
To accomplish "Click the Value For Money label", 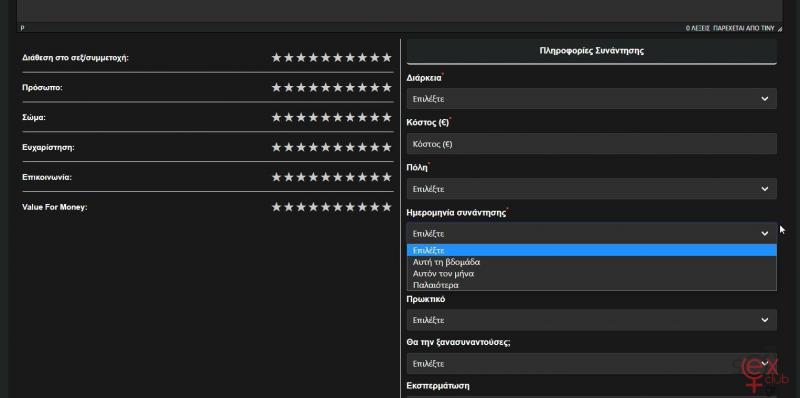I will coord(55,207).
